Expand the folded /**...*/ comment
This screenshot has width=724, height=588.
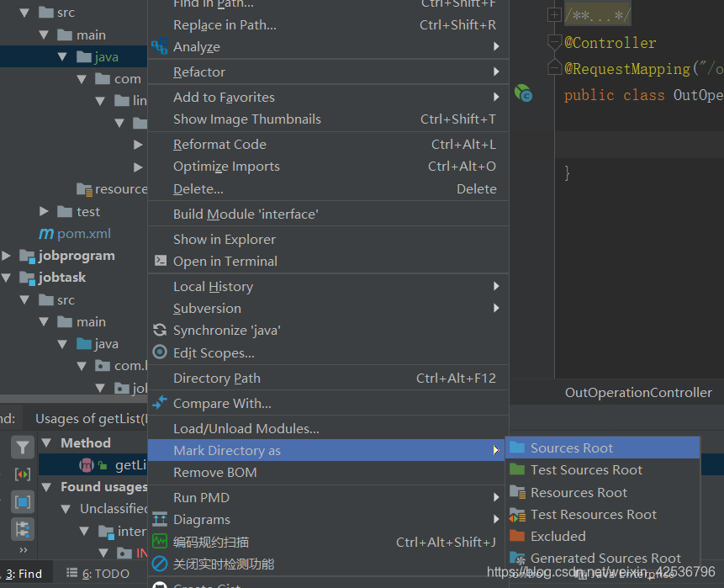coord(554,15)
